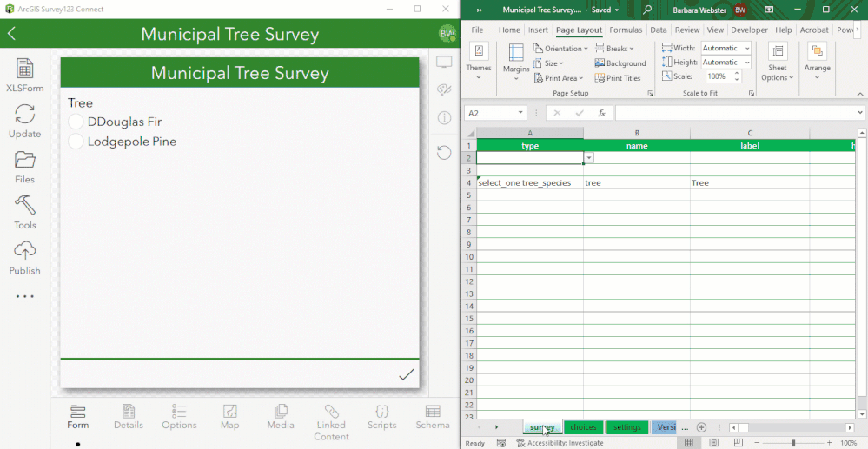Open the cell A2 validation dropdown arrow
868x449 pixels.
click(x=589, y=158)
